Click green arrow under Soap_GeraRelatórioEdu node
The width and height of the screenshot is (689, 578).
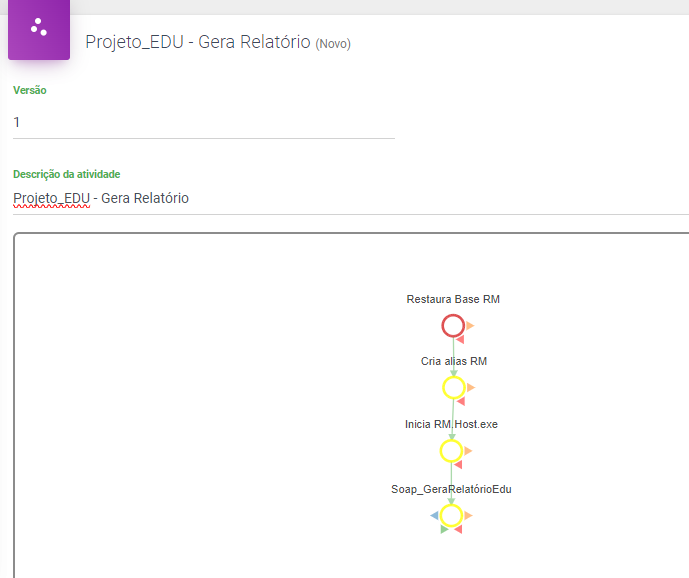[x=444, y=529]
